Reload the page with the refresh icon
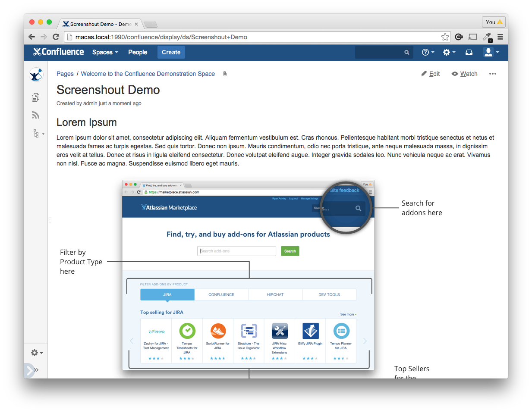 pos(56,37)
